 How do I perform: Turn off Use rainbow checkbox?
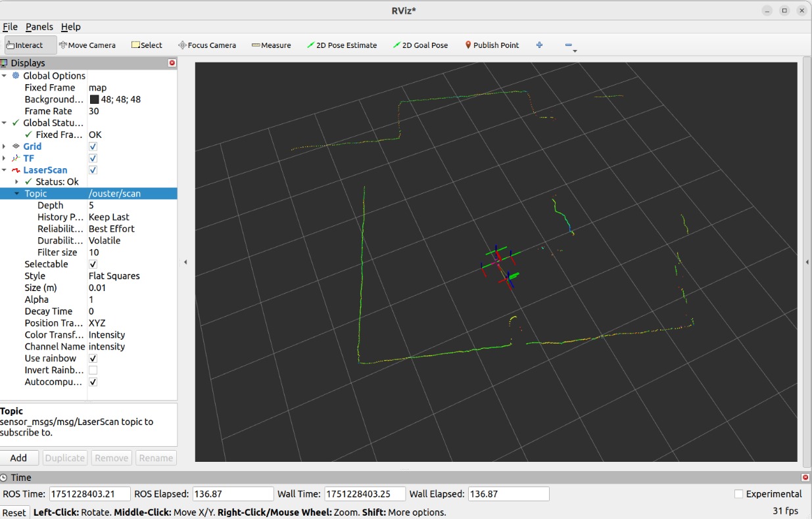click(93, 359)
